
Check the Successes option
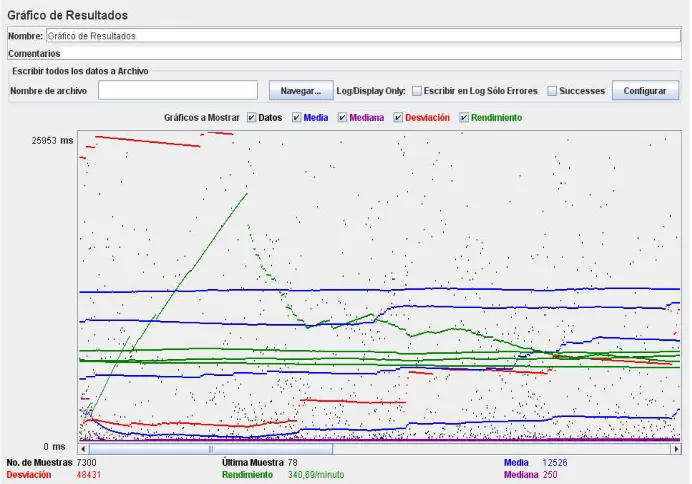click(552, 91)
